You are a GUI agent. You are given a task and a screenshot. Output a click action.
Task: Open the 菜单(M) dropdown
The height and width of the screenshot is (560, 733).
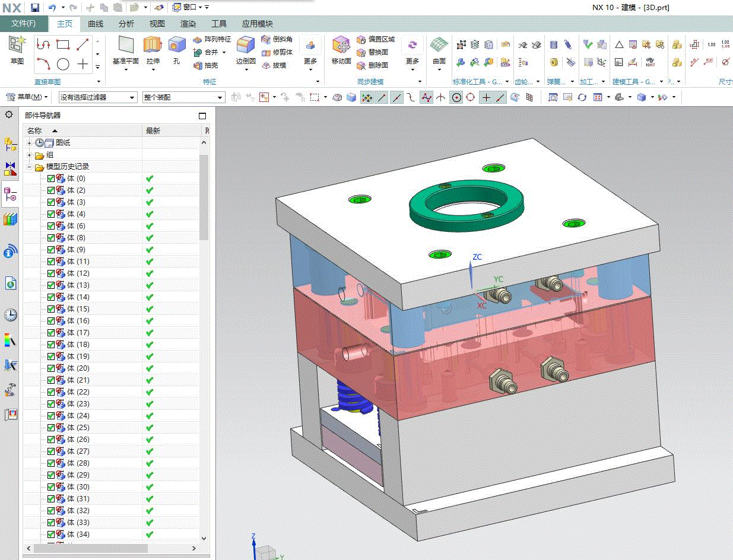click(x=28, y=97)
